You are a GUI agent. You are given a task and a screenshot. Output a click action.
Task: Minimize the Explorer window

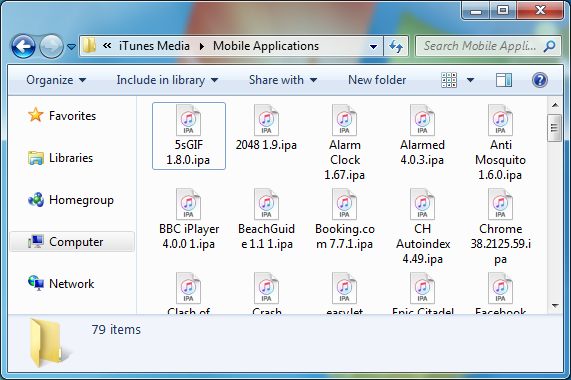(x=476, y=10)
